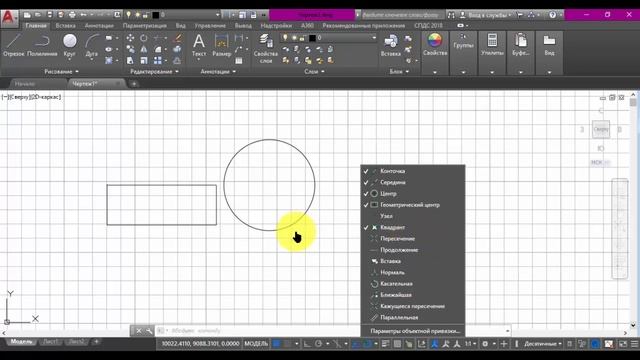Select the Mirror tool in Редактирование panel
This screenshot has width=640, height=360.
click(x=144, y=49)
